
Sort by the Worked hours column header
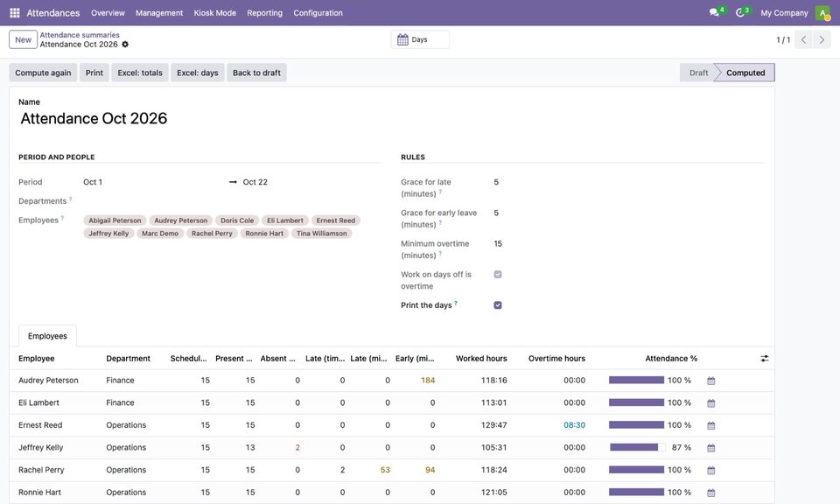pyautogui.click(x=481, y=359)
